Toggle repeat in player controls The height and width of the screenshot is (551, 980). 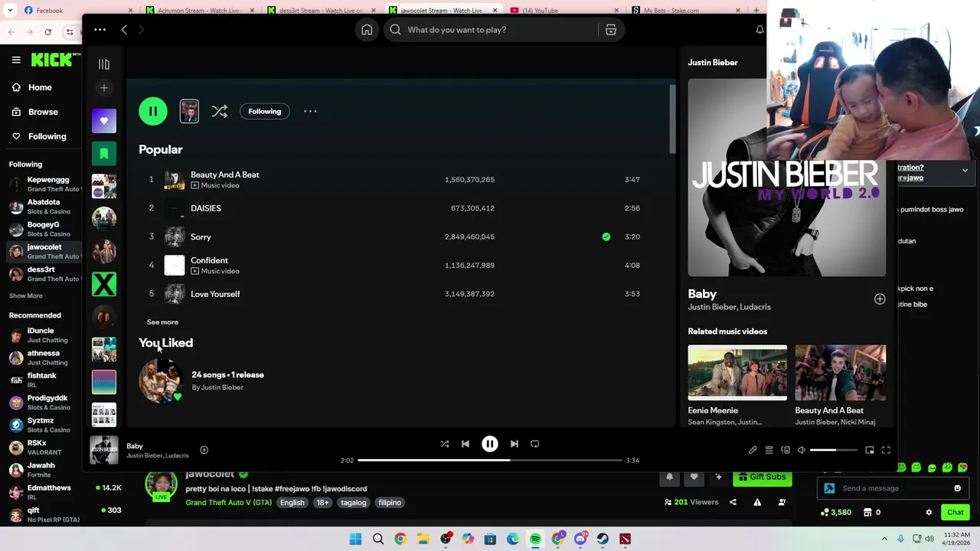coord(535,444)
